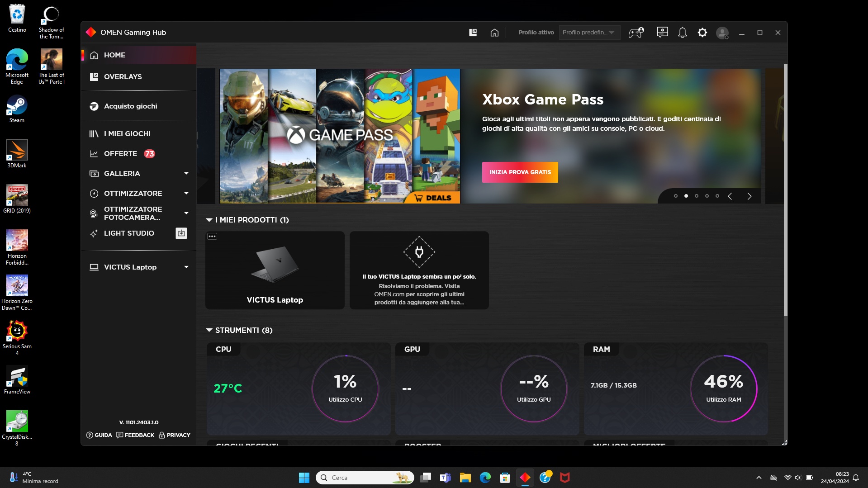Open PRIVACY link in sidebar footer

click(x=175, y=435)
